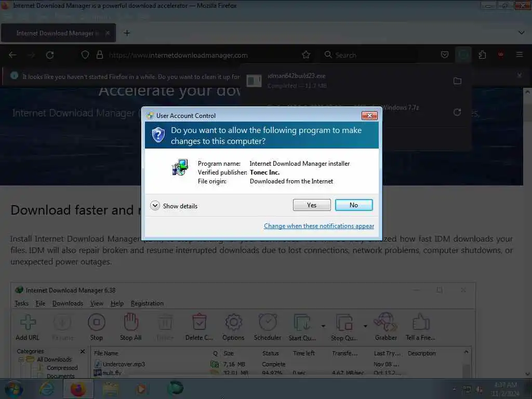Sort by the Size column header

coord(229,353)
